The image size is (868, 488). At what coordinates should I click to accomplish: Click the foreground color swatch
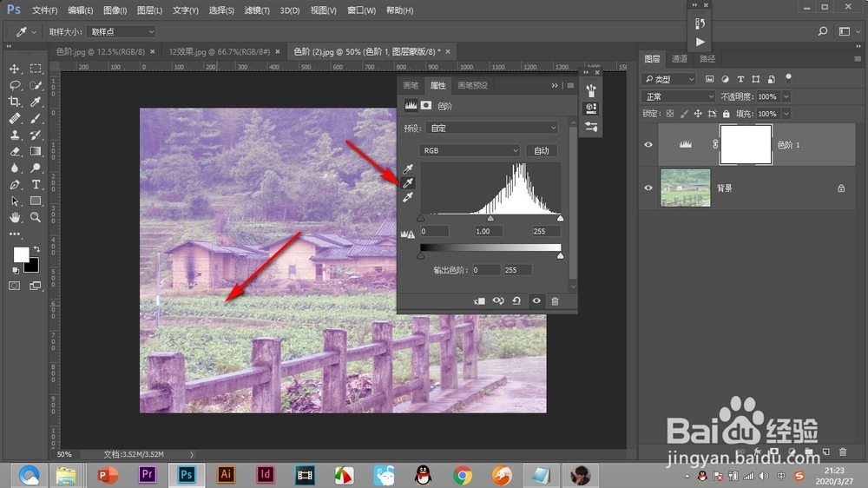click(x=21, y=254)
